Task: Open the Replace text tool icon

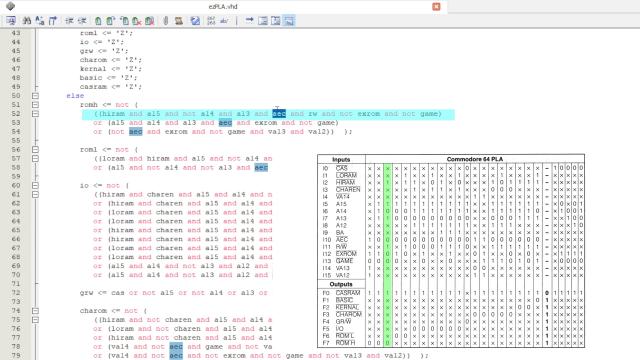Action: (40, 20)
